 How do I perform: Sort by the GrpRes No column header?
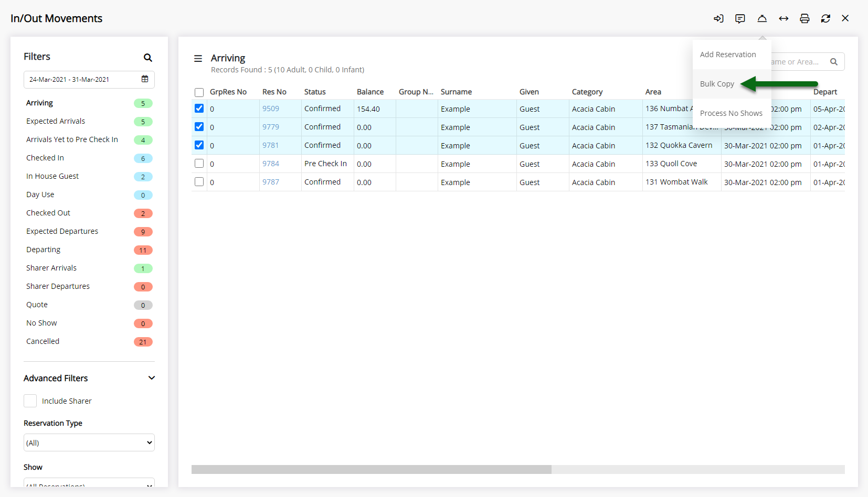[x=228, y=92]
